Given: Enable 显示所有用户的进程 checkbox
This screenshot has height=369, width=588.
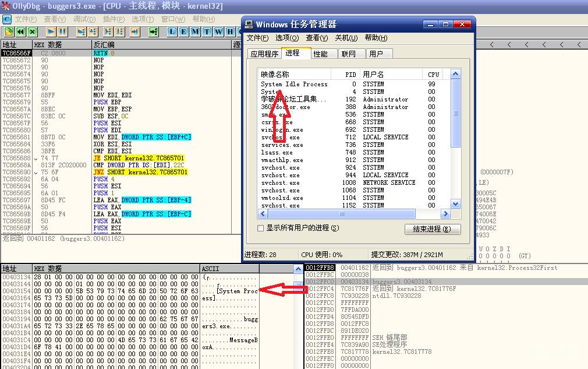Looking at the screenshot, I should tap(261, 229).
